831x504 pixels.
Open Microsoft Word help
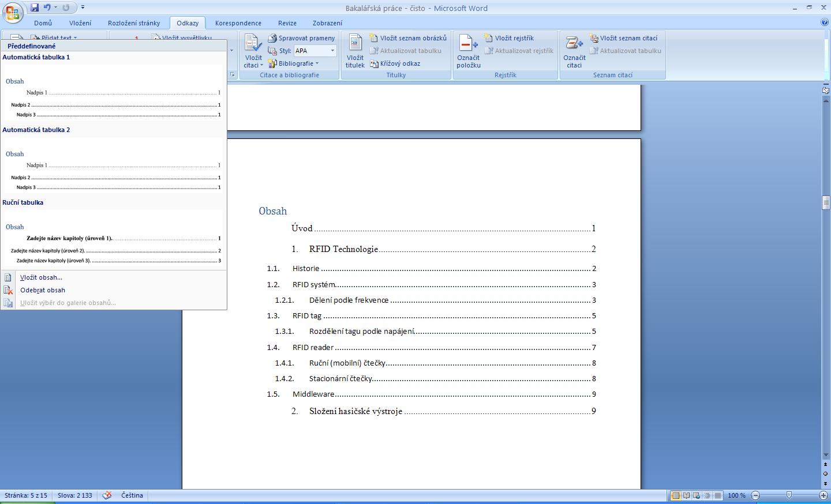pyautogui.click(x=825, y=22)
